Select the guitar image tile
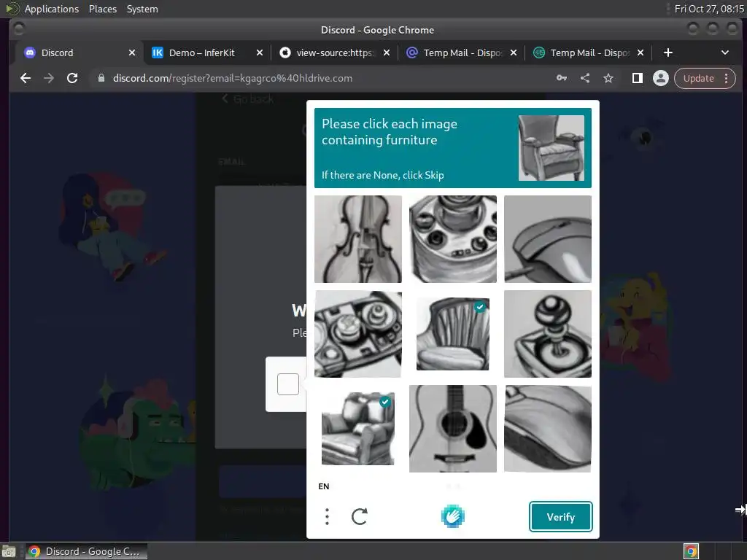 point(452,429)
